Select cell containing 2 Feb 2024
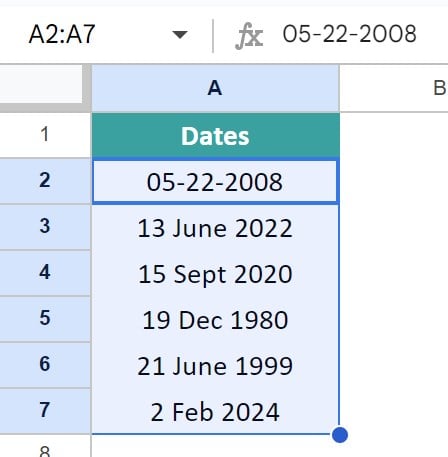 point(215,412)
